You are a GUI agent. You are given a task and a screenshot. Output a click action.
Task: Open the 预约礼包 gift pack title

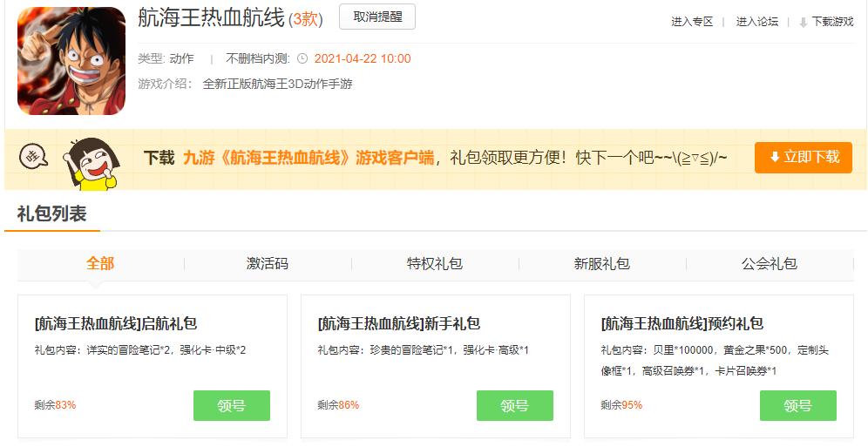coord(682,323)
